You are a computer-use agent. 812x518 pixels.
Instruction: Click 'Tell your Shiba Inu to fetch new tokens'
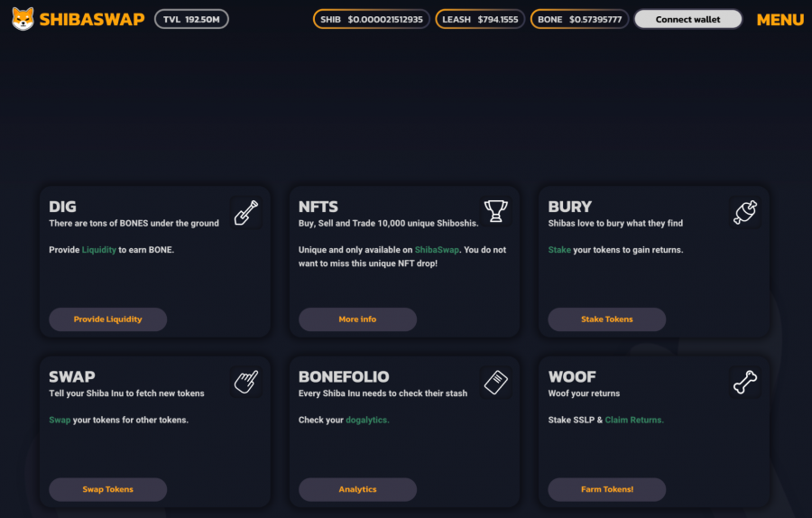127,393
